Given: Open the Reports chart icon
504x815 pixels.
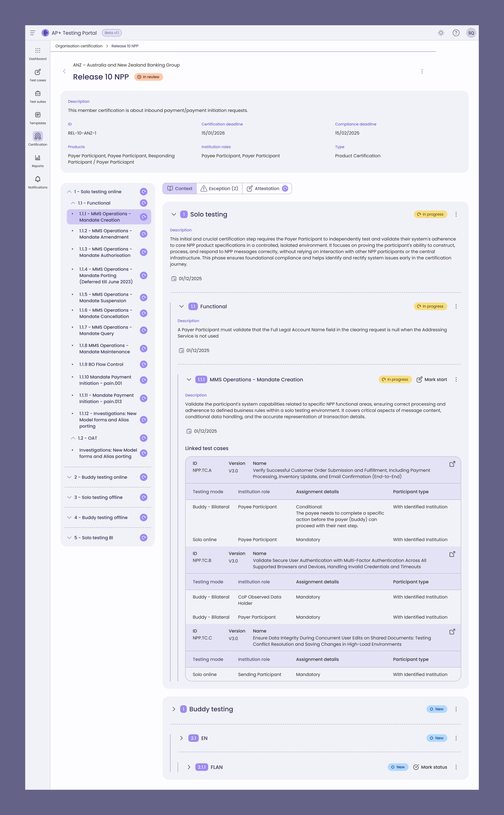Looking at the screenshot, I should pos(38,158).
